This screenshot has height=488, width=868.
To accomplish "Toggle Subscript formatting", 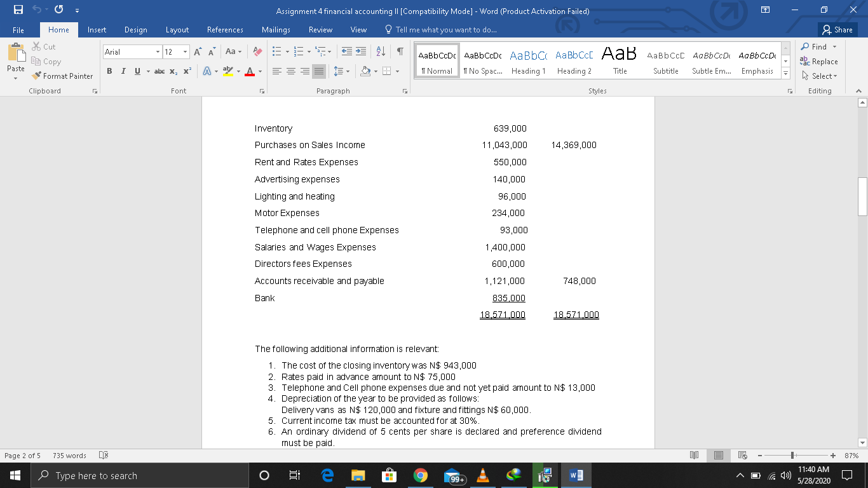I will coord(173,71).
